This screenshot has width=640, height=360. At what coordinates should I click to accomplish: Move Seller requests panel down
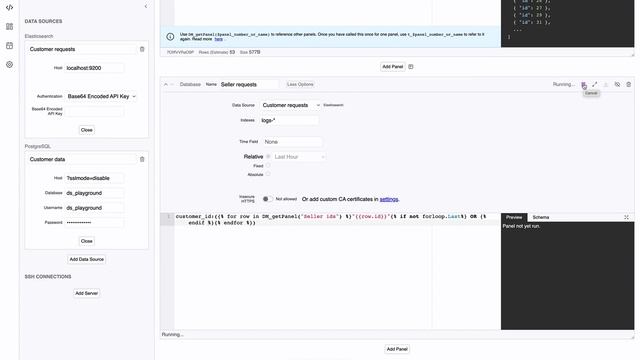click(172, 84)
